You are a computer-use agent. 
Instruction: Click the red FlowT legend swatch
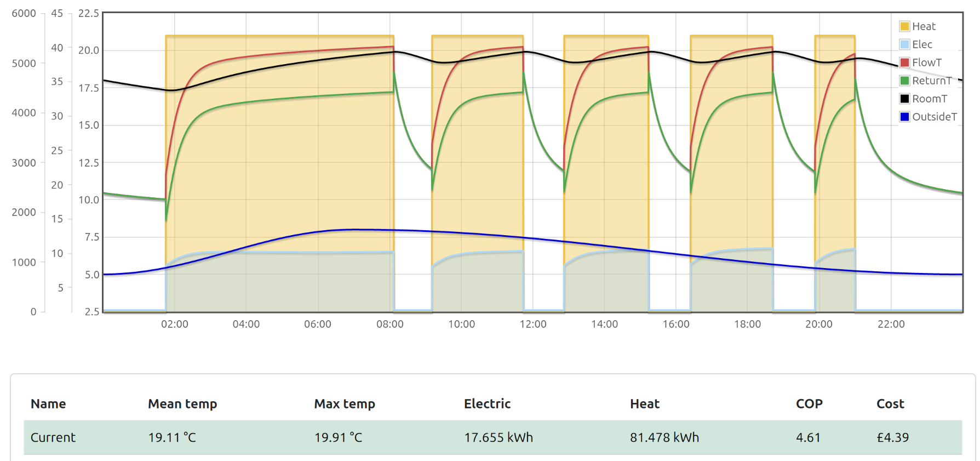pyautogui.click(x=904, y=62)
